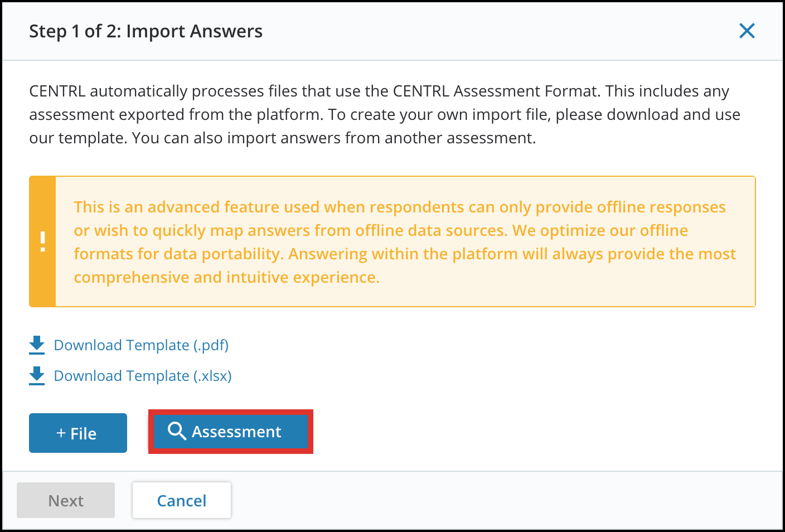Click the orange advanced feature warning text
The width and height of the screenshot is (785, 532).
tap(405, 242)
